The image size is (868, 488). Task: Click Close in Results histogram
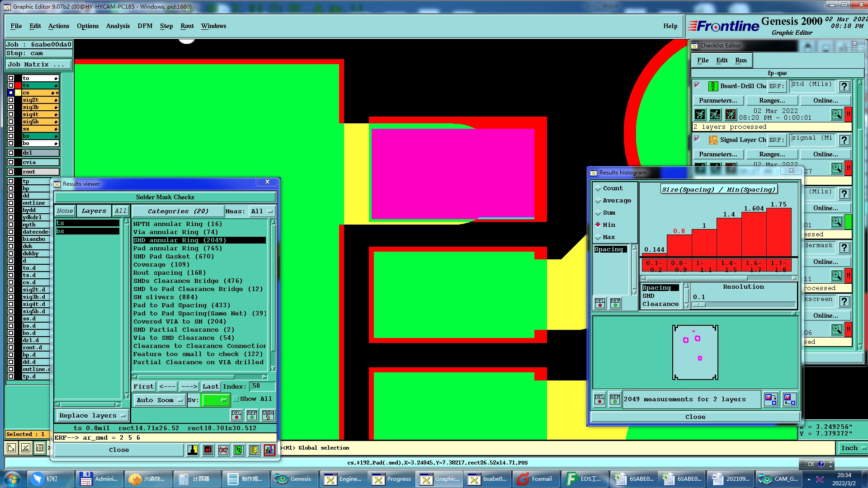click(x=695, y=417)
